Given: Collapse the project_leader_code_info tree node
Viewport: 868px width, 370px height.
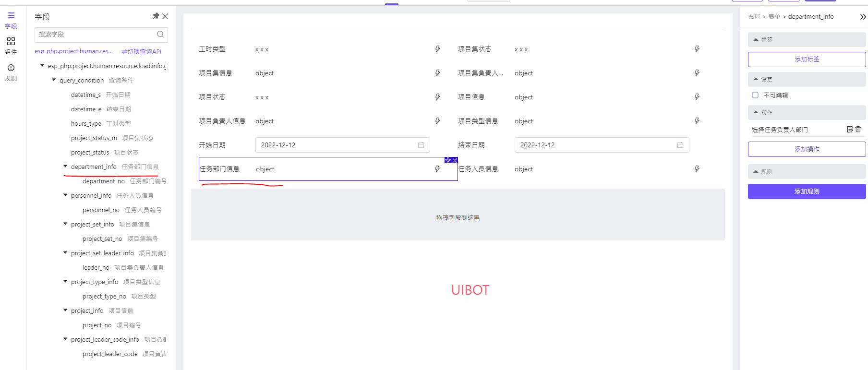Looking at the screenshot, I should click(65, 339).
